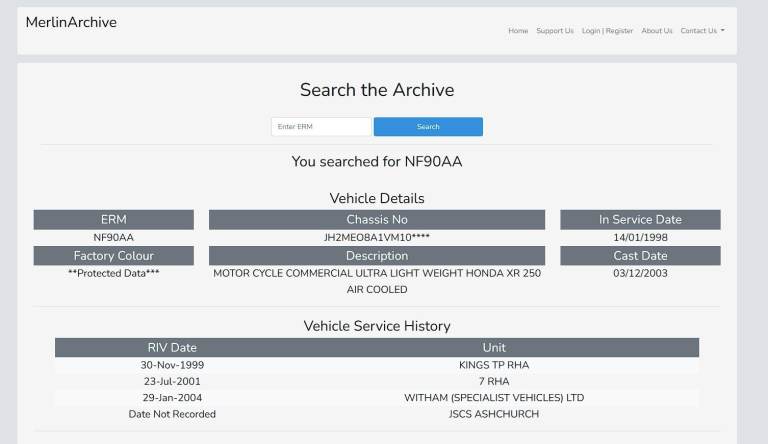Click the Unit column header
The height and width of the screenshot is (444, 768).
(494, 348)
